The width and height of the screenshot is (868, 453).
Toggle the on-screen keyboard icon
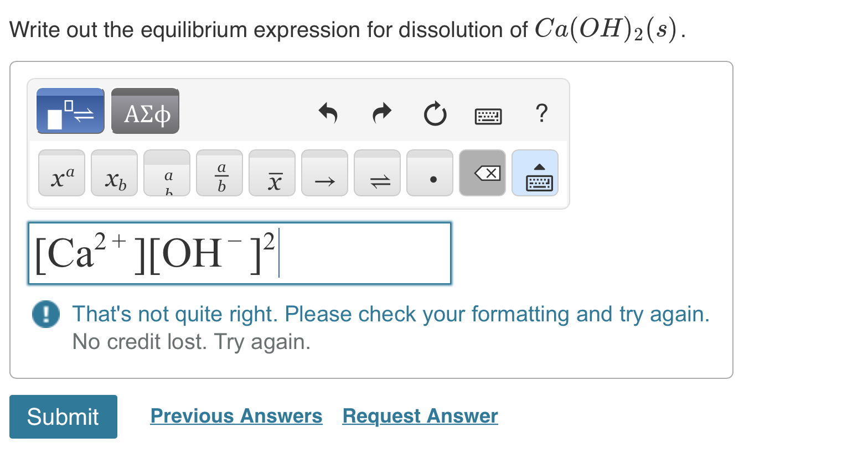pyautogui.click(x=488, y=116)
